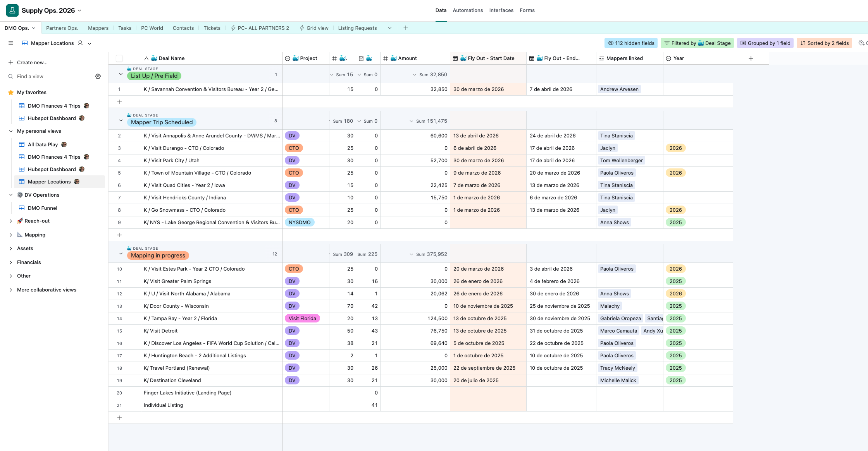Click the settings gear beside Find a view
The width and height of the screenshot is (868, 451).
(98, 76)
